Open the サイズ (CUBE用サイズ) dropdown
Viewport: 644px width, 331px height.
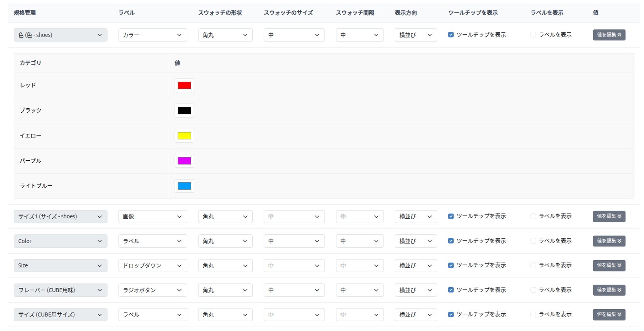(x=60, y=315)
